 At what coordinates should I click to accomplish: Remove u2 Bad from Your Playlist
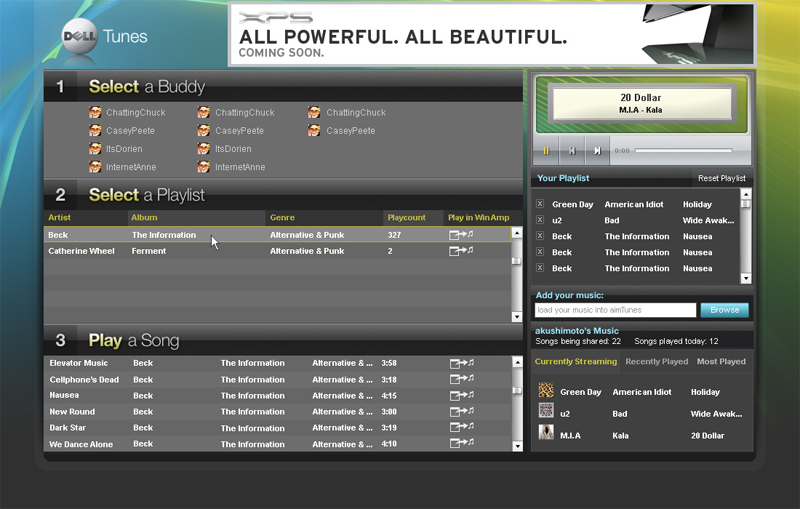point(540,219)
